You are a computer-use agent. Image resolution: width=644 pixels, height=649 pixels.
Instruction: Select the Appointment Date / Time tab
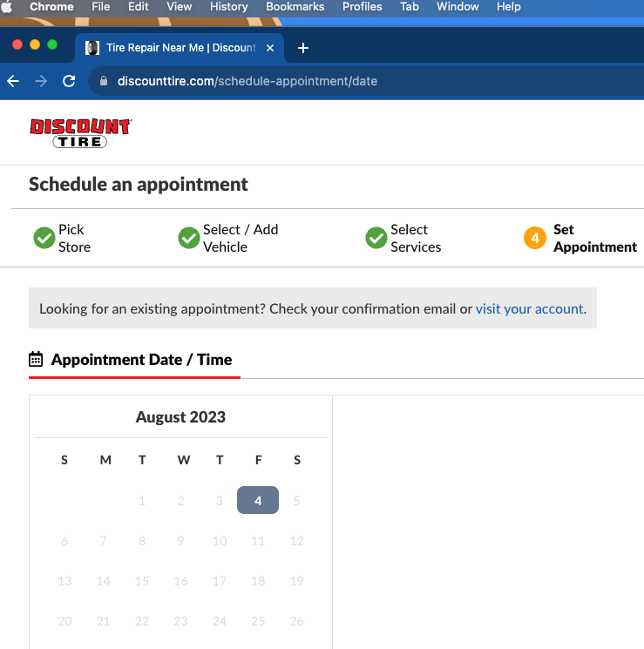tap(134, 360)
